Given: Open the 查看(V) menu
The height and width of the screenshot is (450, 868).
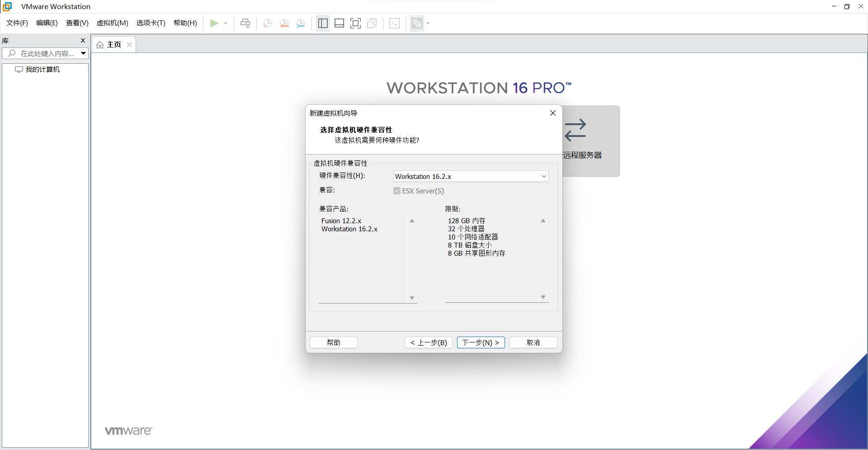Looking at the screenshot, I should [77, 23].
